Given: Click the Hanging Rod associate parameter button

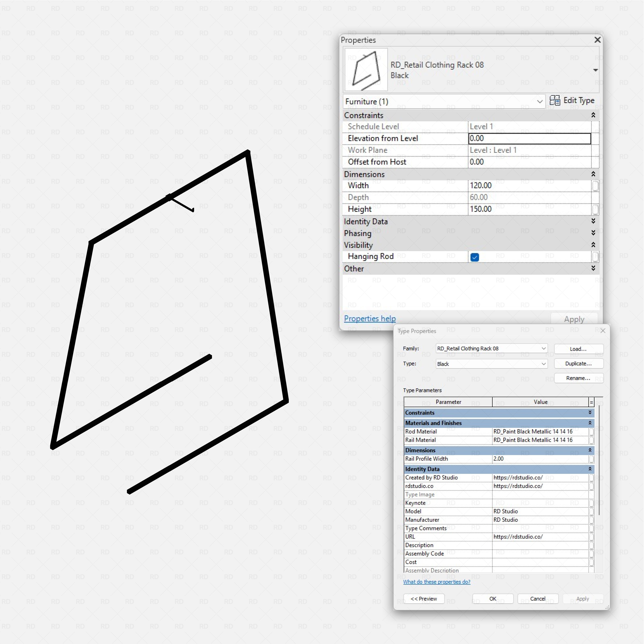Looking at the screenshot, I should [x=595, y=257].
